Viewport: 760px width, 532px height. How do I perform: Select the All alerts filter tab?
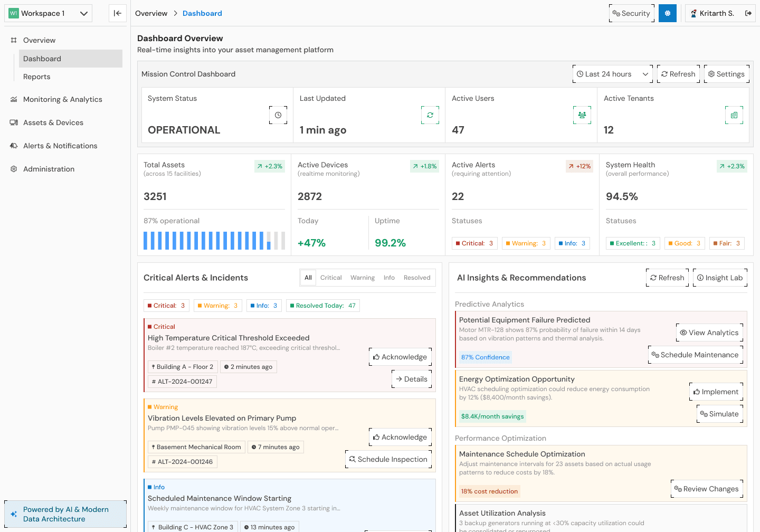pyautogui.click(x=308, y=278)
